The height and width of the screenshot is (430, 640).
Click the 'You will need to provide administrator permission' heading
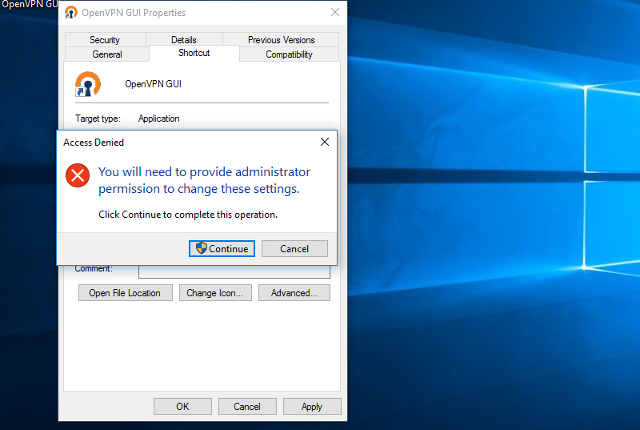[204, 180]
